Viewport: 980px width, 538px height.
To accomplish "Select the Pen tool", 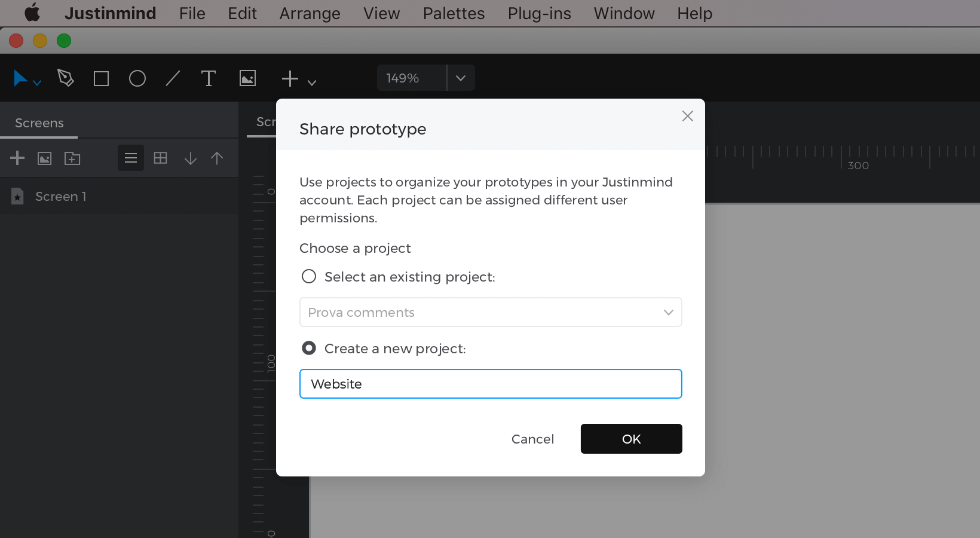I will coord(66,78).
